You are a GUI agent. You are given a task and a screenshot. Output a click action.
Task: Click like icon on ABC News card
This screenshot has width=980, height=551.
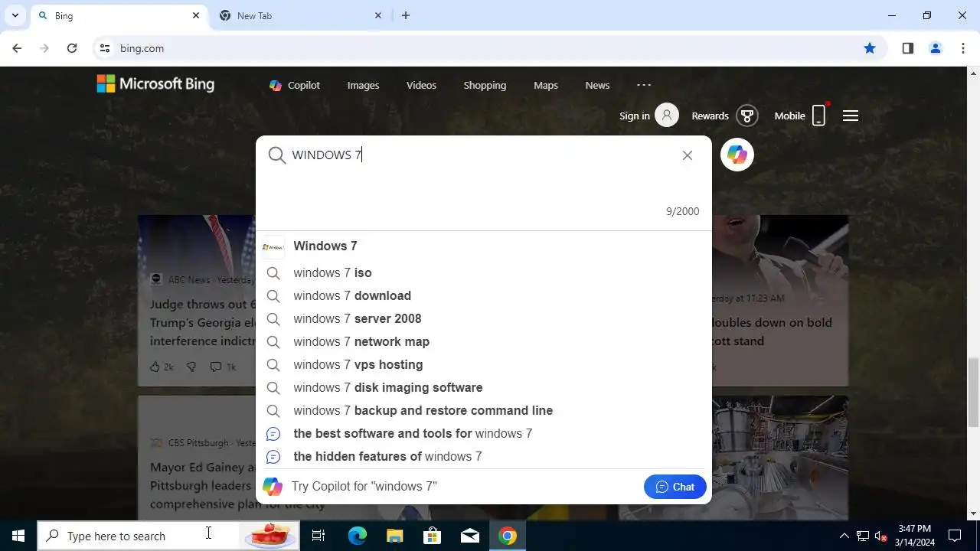click(x=155, y=367)
